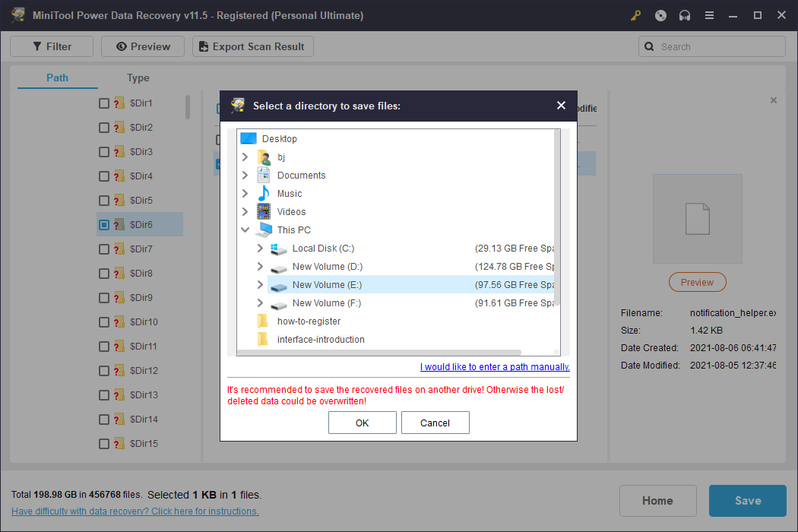The height and width of the screenshot is (532, 798).
Task: Click the directory tree horizontal scrollbar
Action: 380,353
